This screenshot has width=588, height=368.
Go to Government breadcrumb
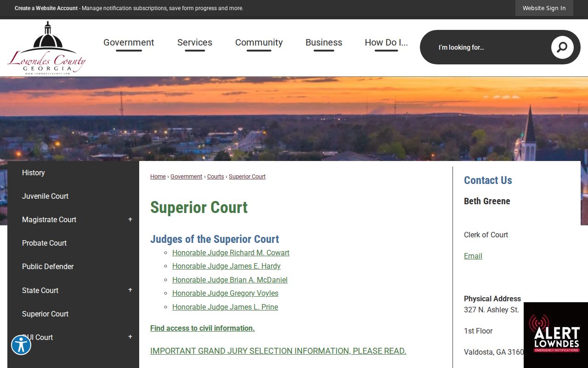(x=186, y=177)
